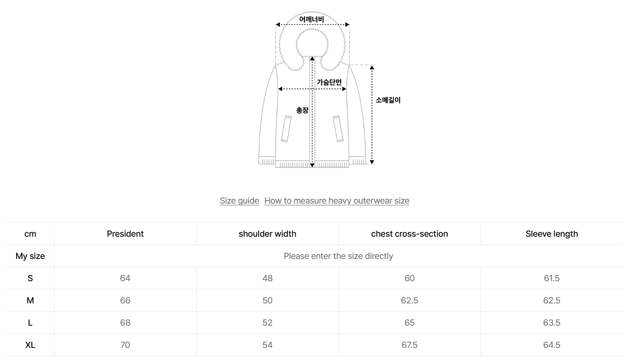This screenshot has width=631, height=364.
Task: Click the 소매길이 sleeve label on diagram
Action: pyautogui.click(x=388, y=100)
